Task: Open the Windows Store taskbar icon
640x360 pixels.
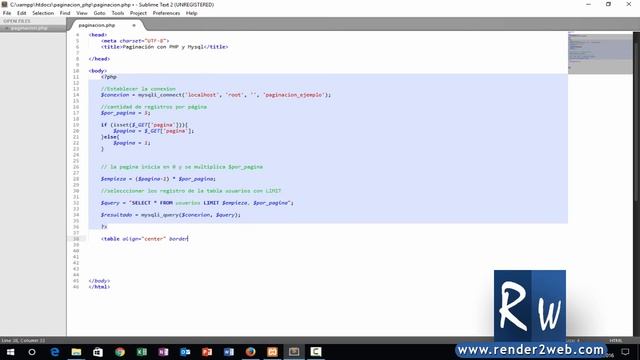Action: pyautogui.click(x=98, y=352)
